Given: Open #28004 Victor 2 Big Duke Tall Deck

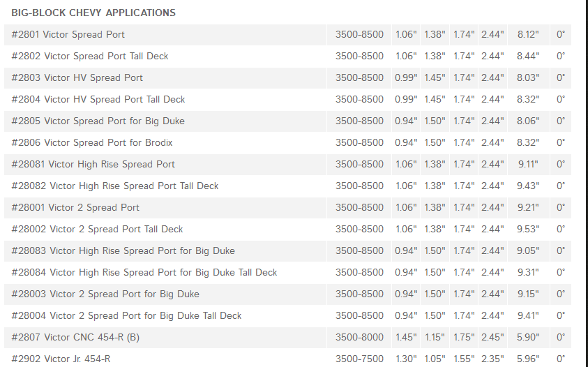Looking at the screenshot, I should click(x=127, y=315).
